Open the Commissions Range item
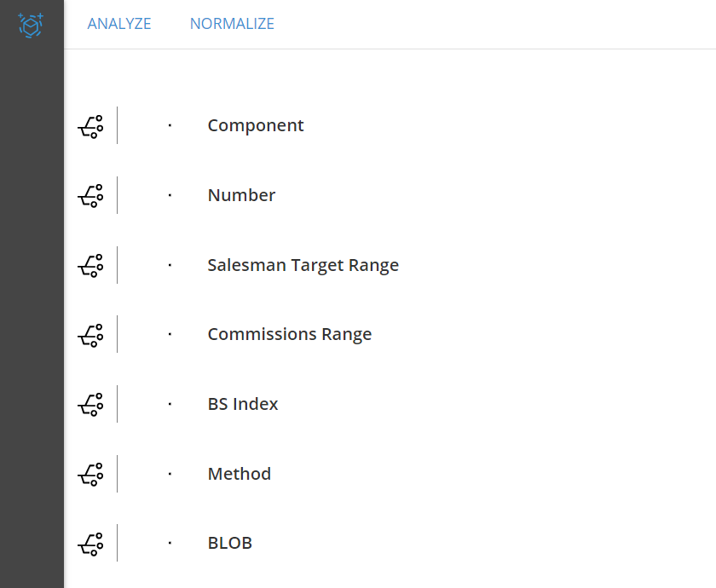Screen dimensions: 716x588 coord(290,334)
